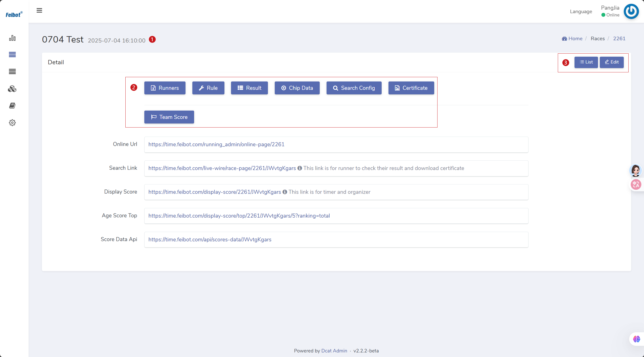
Task: Open Search Config
Action: pyautogui.click(x=354, y=88)
